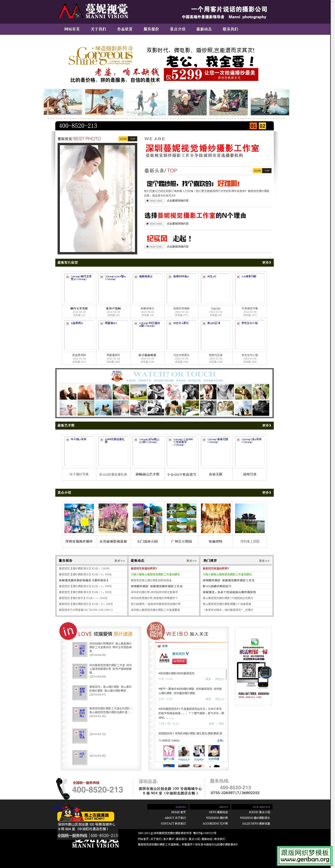Go to 联系我们 in the navigation bar

pyautogui.click(x=230, y=29)
